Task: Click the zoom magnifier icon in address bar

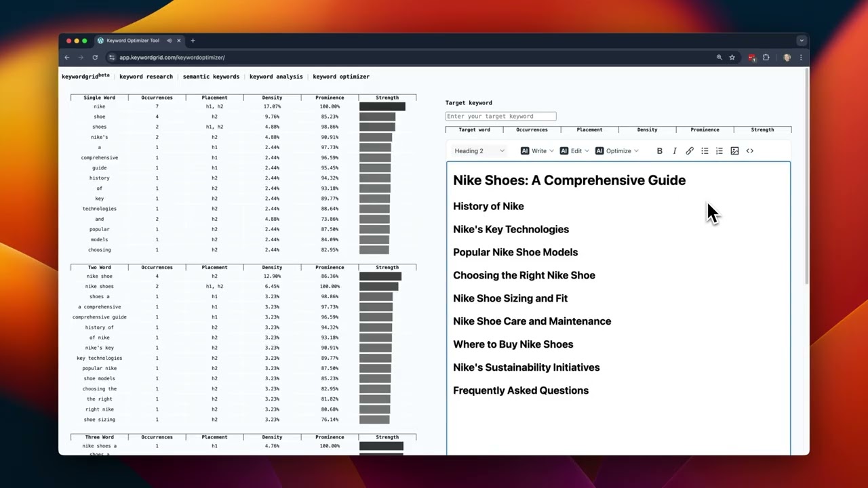Action: pyautogui.click(x=719, y=58)
